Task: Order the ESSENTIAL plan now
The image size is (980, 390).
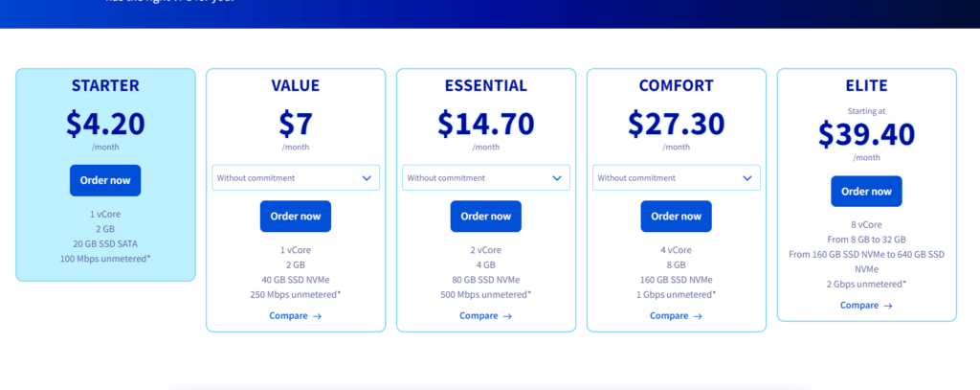Action: 485,216
